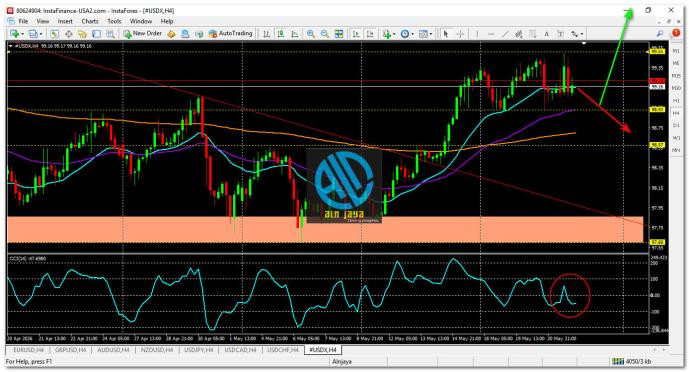Select the H4 timeframe button
The height and width of the screenshot is (372, 689).
pyautogui.click(x=676, y=113)
